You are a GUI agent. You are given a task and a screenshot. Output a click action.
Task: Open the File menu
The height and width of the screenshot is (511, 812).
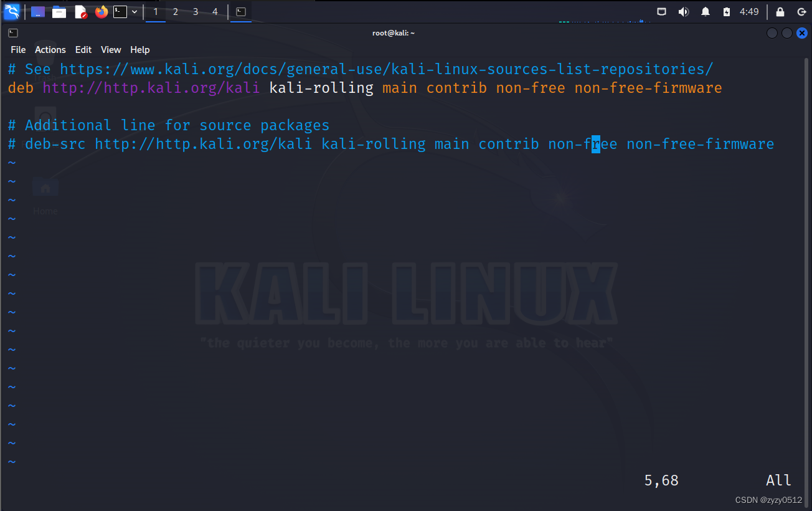(18, 50)
